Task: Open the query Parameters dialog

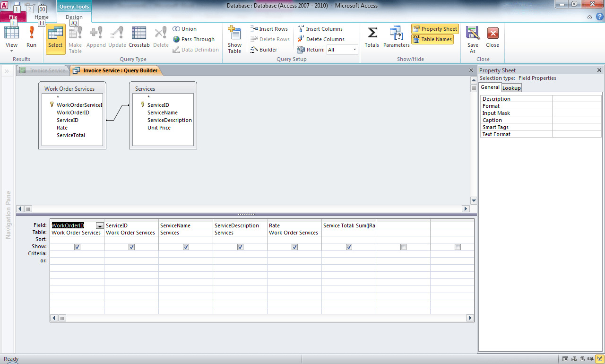Action: [396, 37]
